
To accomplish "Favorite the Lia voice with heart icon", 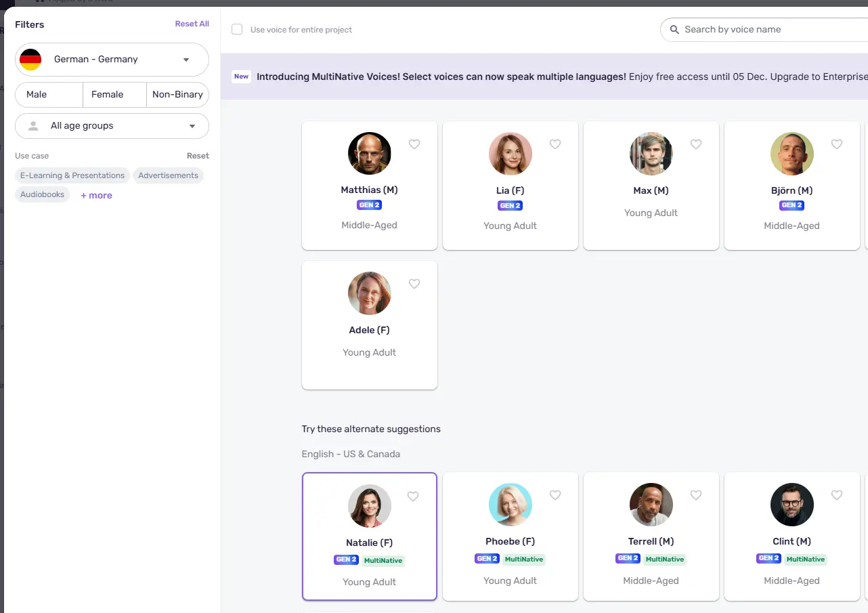I will point(555,144).
